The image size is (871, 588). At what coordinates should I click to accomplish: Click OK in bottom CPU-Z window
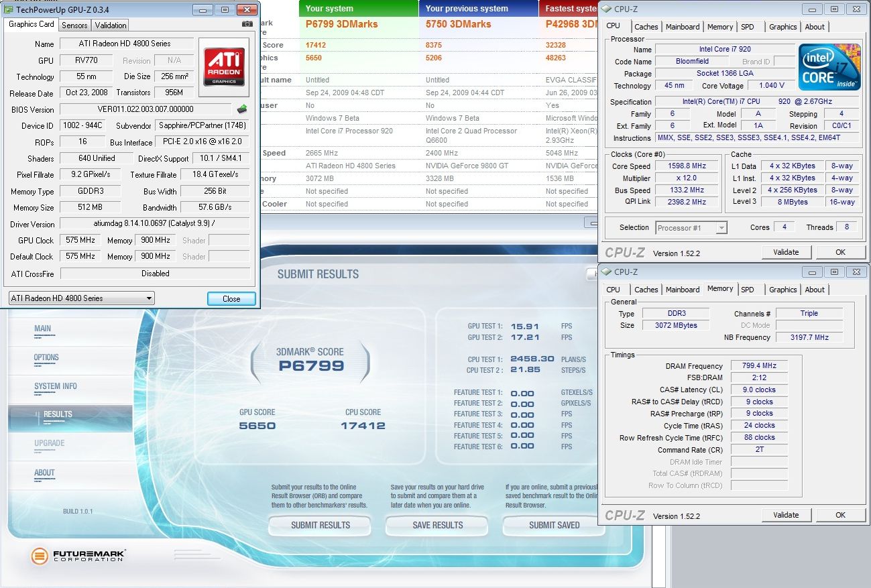pyautogui.click(x=841, y=515)
